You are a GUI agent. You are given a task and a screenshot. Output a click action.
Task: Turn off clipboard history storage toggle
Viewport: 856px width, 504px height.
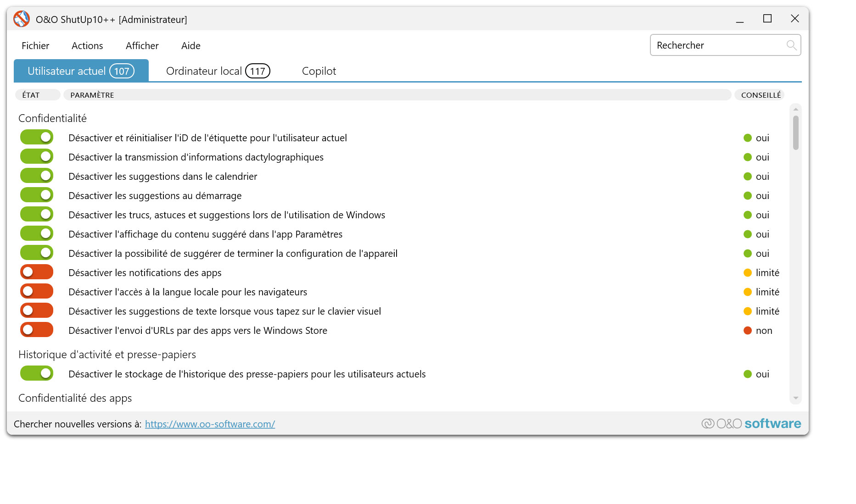tap(36, 373)
